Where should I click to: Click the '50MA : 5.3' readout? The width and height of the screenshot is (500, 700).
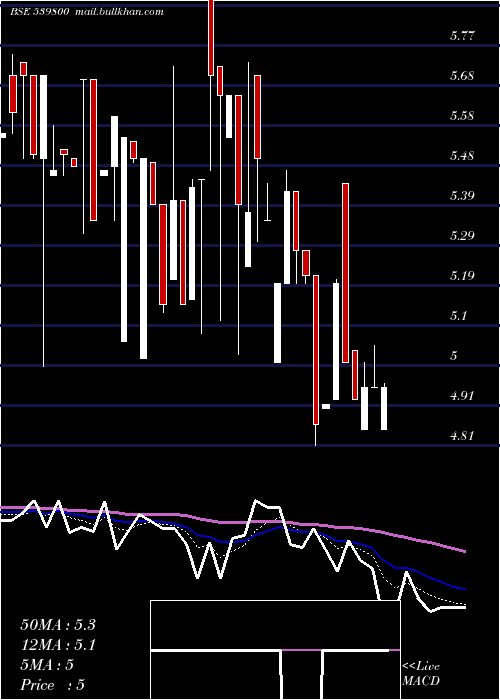point(58,625)
